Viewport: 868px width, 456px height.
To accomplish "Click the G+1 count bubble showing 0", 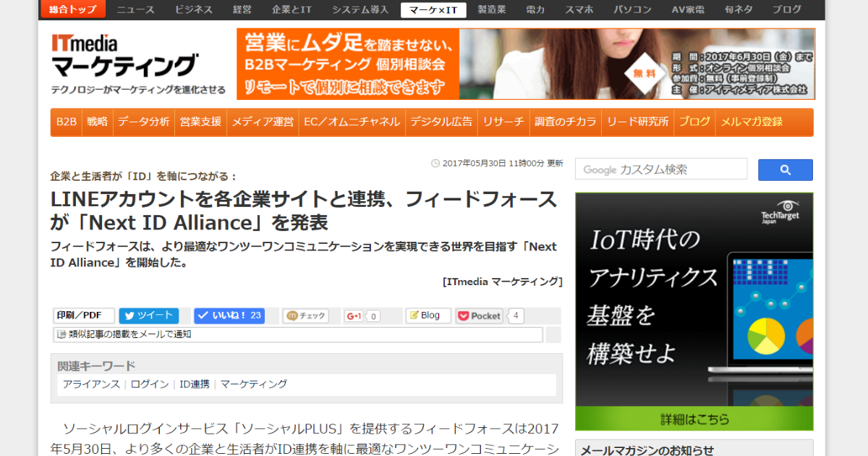I will coord(373,316).
